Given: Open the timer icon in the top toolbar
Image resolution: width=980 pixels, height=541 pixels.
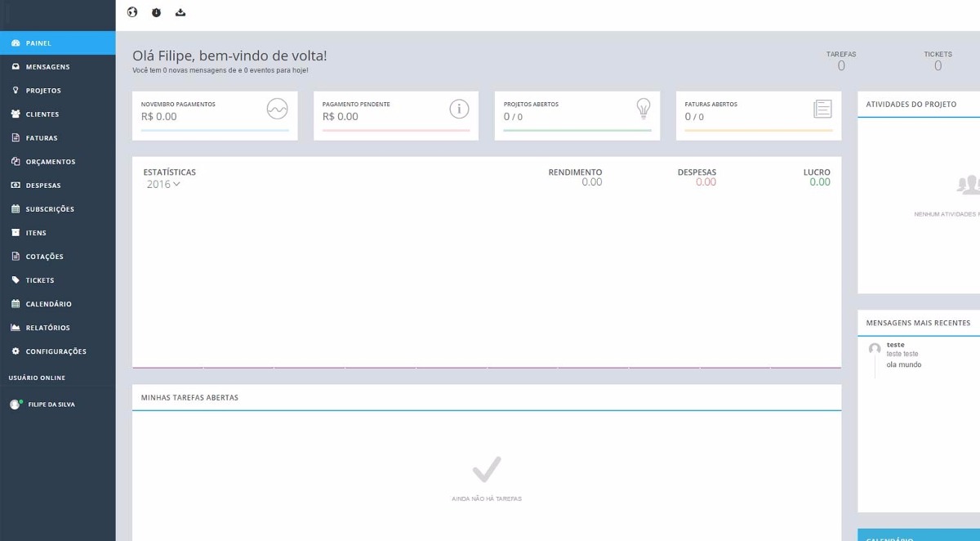Looking at the screenshot, I should [155, 12].
